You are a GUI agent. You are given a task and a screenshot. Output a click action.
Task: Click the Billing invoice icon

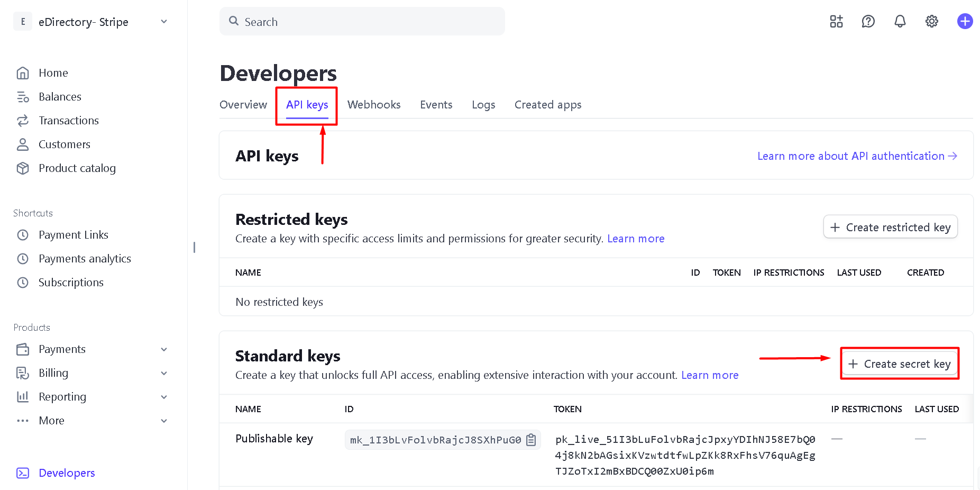click(x=23, y=373)
